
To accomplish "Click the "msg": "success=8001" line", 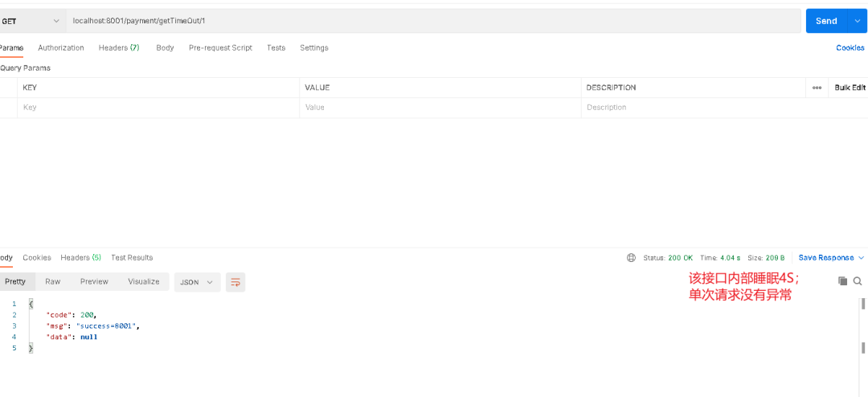I will tap(93, 325).
